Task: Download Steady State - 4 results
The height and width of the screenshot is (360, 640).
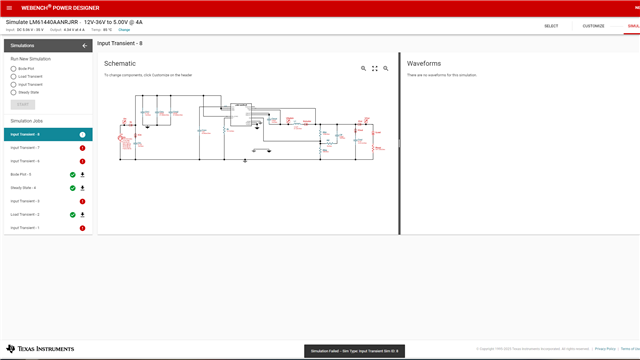Action: (x=82, y=188)
